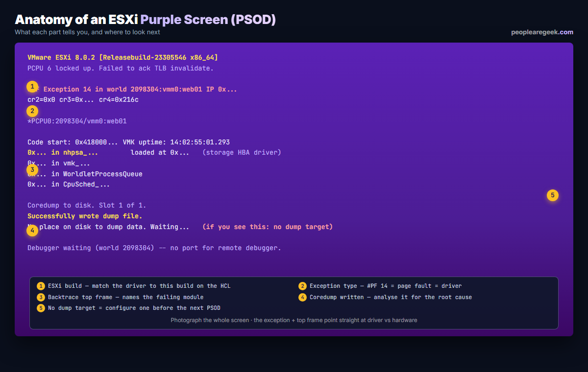Click the 'in WorldletProcessQueue' backtrace frame
The image size is (588, 372).
coord(85,174)
